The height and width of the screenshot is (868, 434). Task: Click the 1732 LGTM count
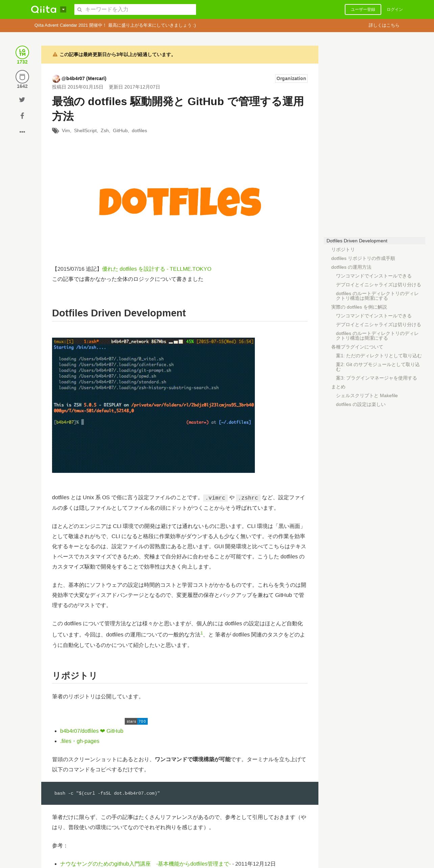click(22, 62)
